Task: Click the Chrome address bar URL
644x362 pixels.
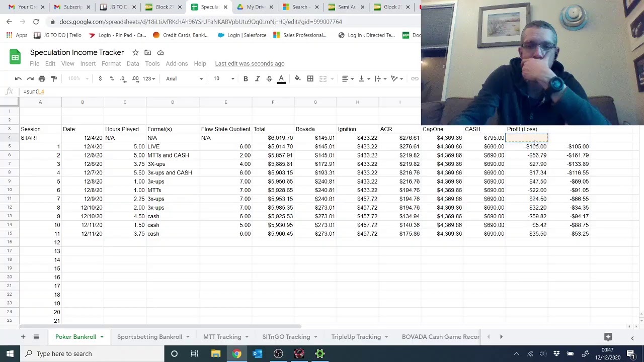Action: tap(200, 22)
